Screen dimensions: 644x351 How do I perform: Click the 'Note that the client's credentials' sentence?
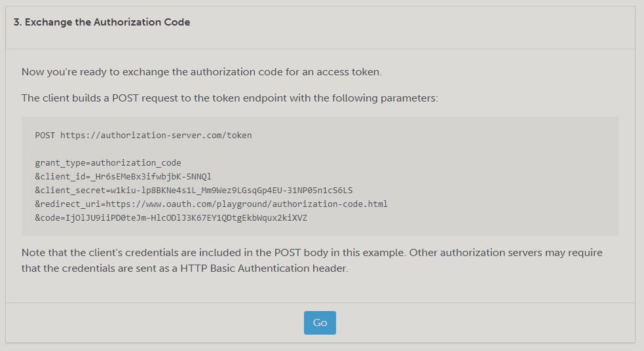coord(197,253)
